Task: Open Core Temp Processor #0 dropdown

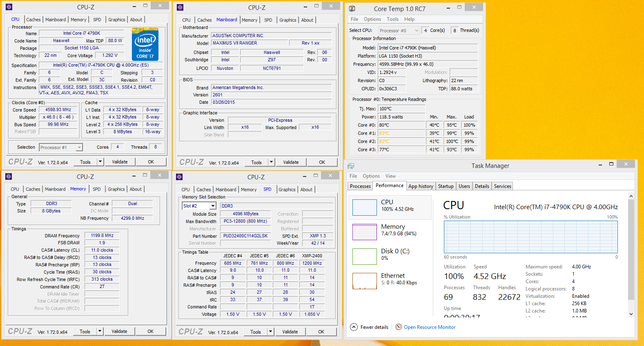Action: [x=399, y=31]
